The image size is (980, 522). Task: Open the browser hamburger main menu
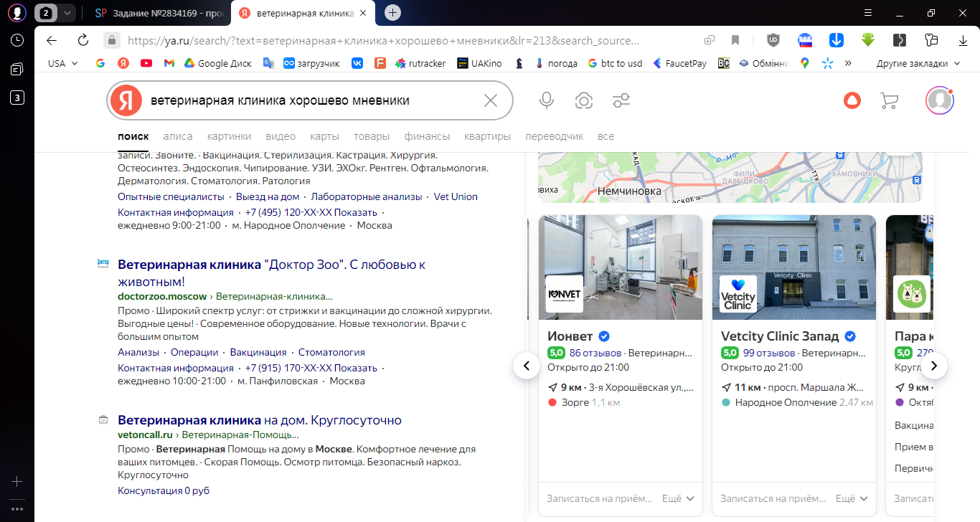pyautogui.click(x=867, y=13)
